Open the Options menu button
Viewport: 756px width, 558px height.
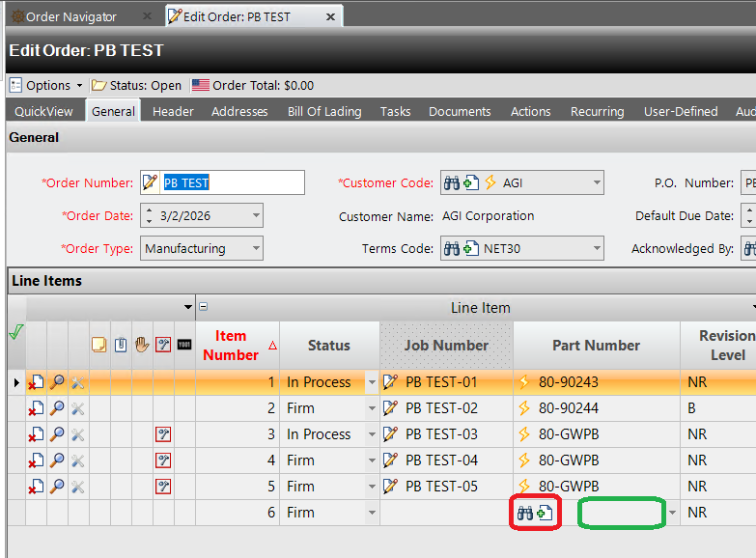[x=46, y=85]
